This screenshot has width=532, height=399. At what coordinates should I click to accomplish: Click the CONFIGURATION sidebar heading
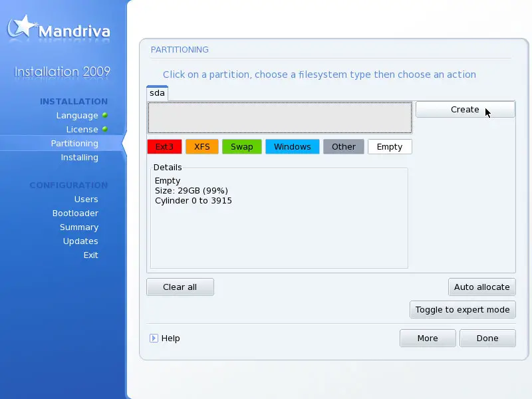tap(69, 186)
